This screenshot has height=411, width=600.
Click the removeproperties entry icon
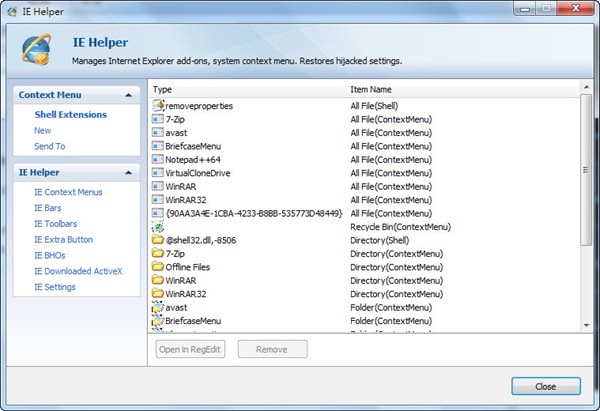click(x=157, y=105)
